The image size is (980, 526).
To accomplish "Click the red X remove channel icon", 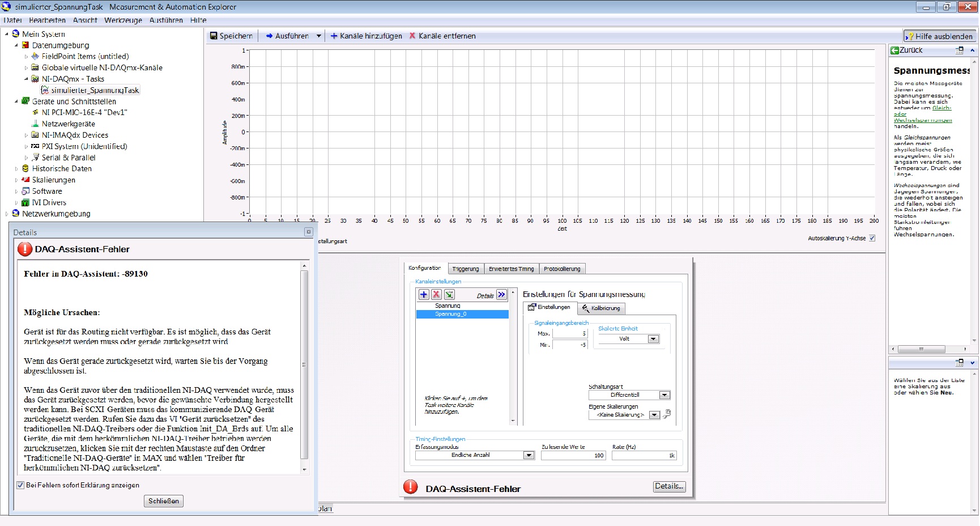I will click(x=436, y=295).
